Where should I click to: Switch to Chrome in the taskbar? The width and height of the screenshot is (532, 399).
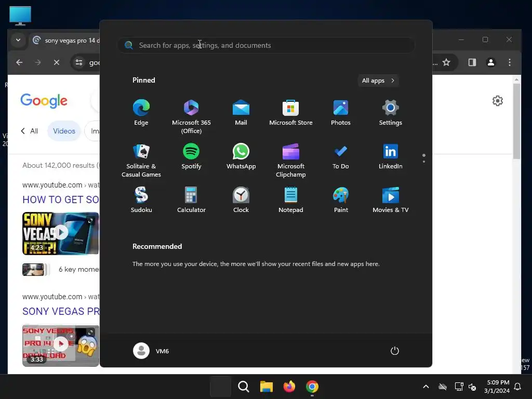click(x=312, y=387)
